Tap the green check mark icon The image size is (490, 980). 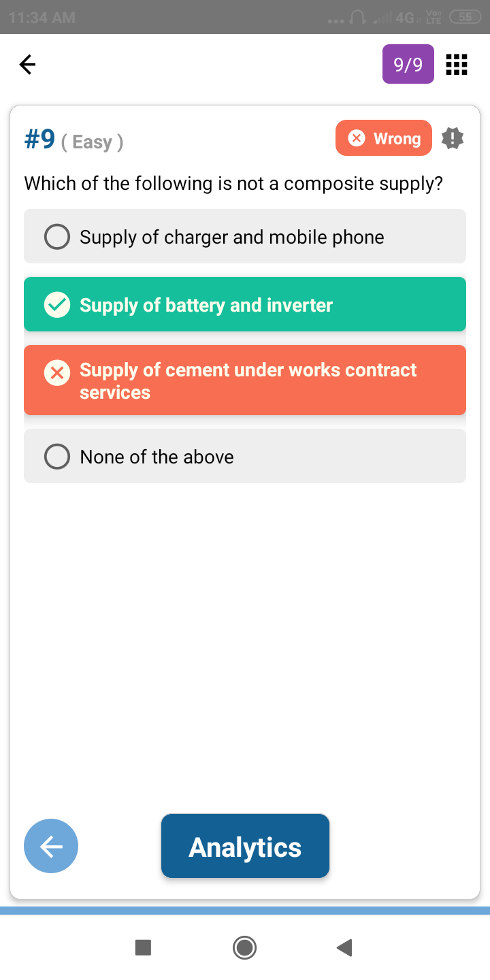pos(57,305)
